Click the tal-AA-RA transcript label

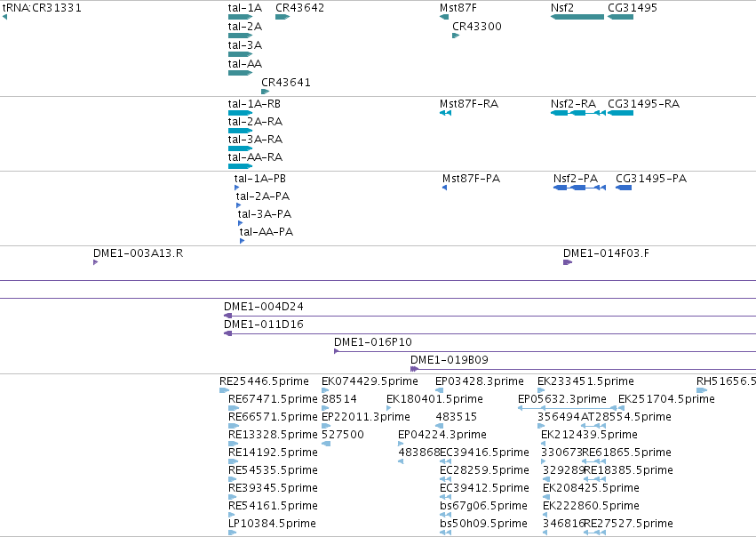pyautogui.click(x=255, y=157)
